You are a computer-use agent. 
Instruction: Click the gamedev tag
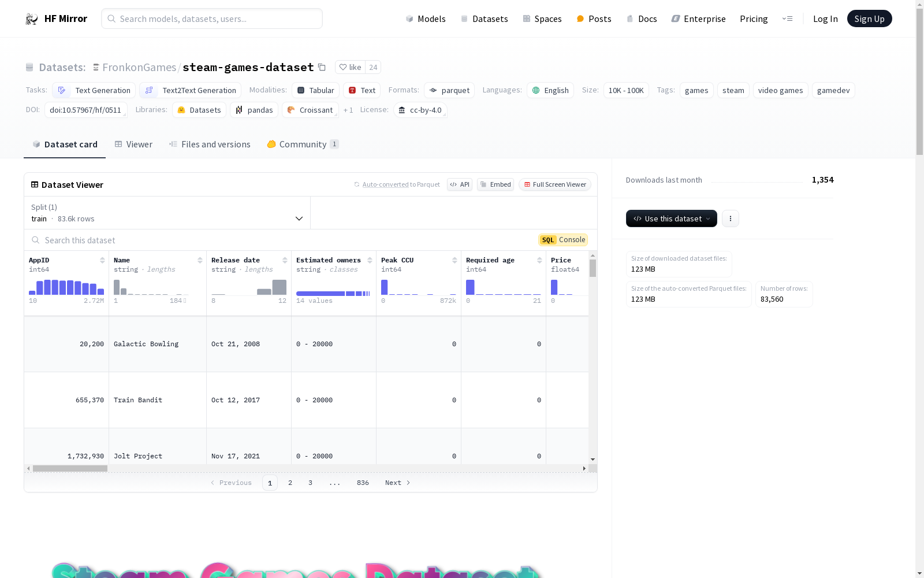(x=833, y=90)
